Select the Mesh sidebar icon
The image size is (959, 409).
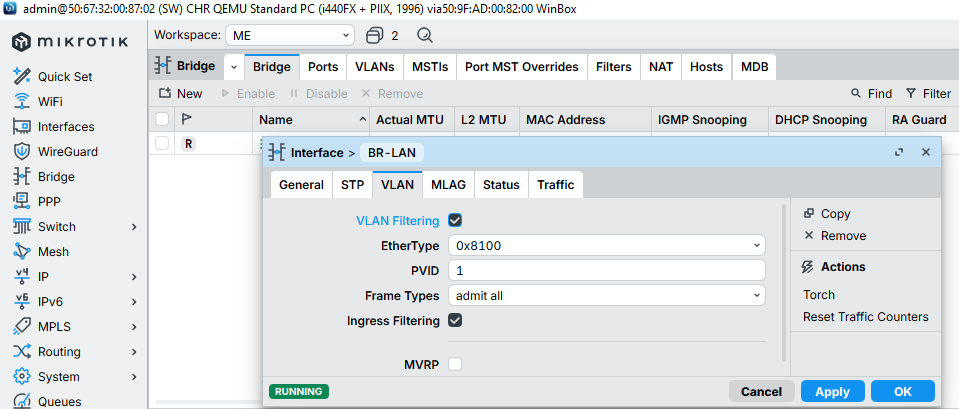[21, 252]
